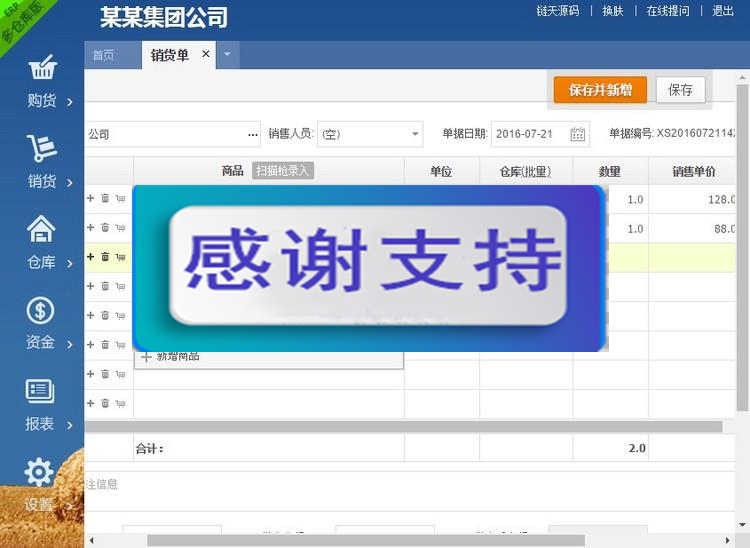The height and width of the screenshot is (548, 750).
Task: Click the 某某集团公司 title
Action: (x=164, y=18)
